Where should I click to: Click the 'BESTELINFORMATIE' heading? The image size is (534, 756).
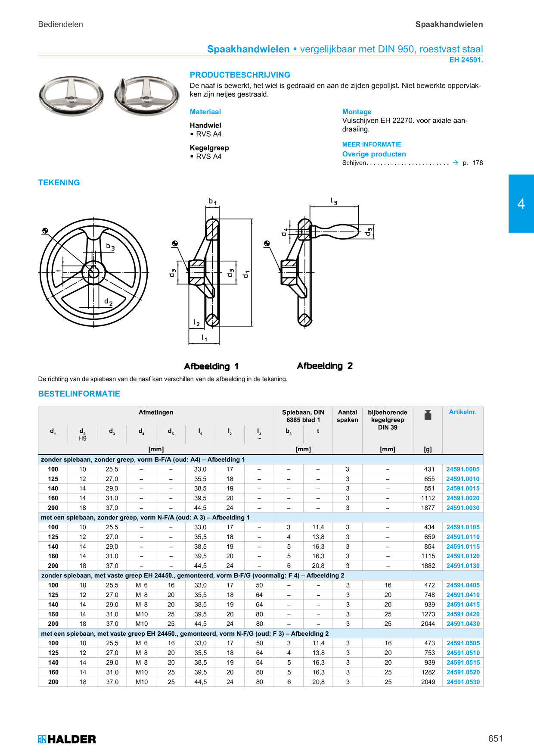click(79, 394)
